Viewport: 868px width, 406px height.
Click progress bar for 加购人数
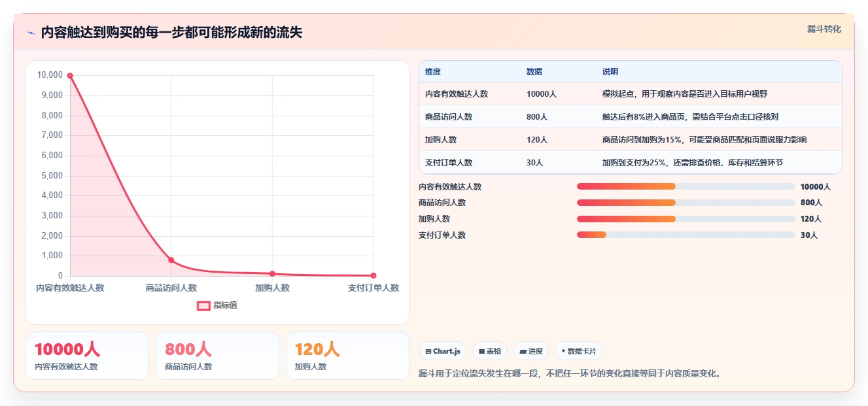pos(686,219)
